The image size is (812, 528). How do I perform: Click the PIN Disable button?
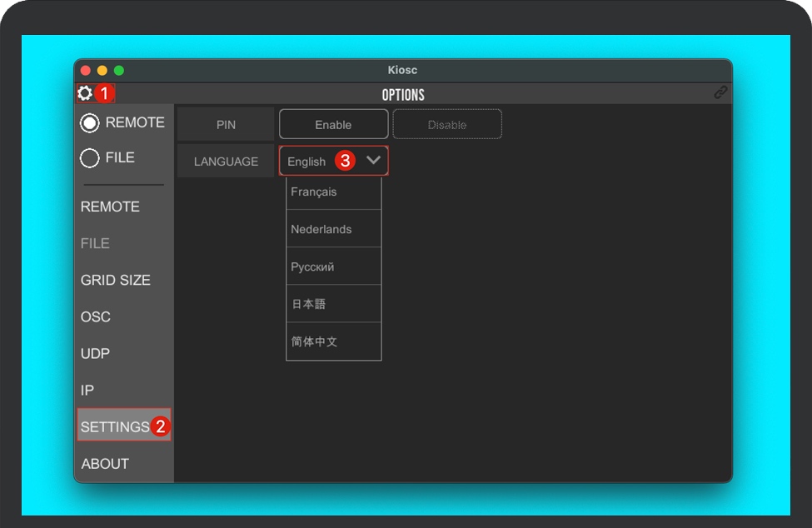(x=447, y=125)
